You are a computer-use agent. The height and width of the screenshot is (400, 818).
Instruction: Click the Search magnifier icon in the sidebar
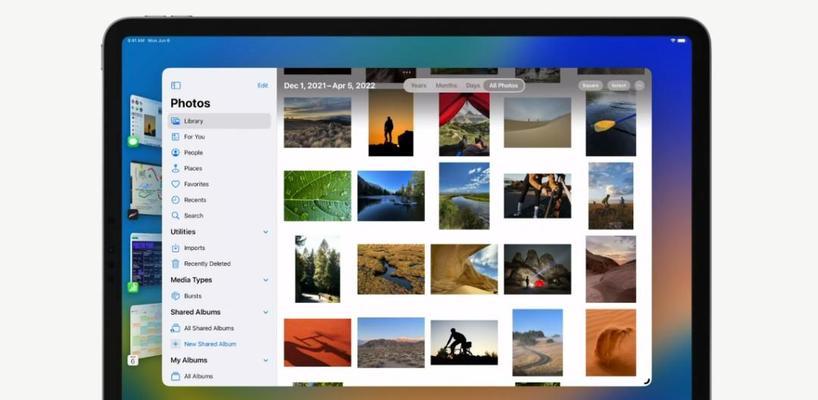tap(175, 215)
